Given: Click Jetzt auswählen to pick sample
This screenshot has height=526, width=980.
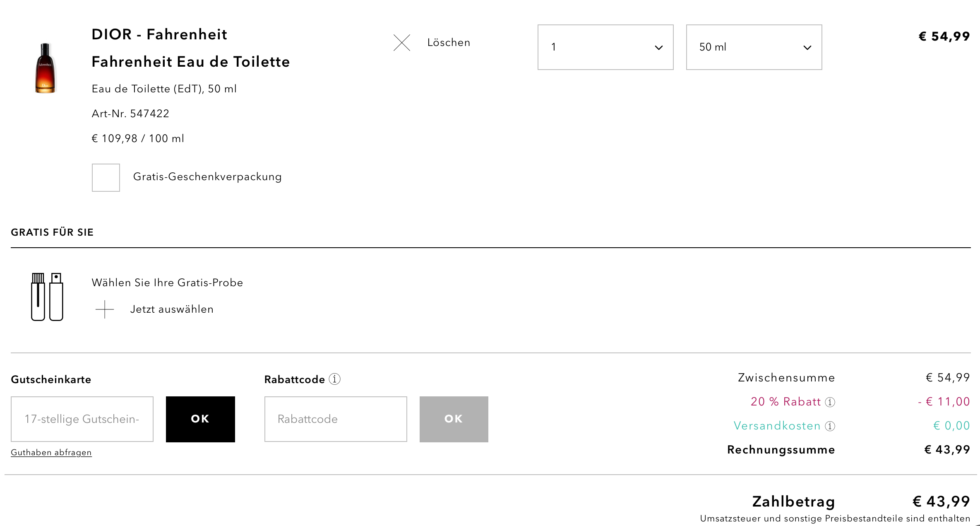Looking at the screenshot, I should point(172,309).
